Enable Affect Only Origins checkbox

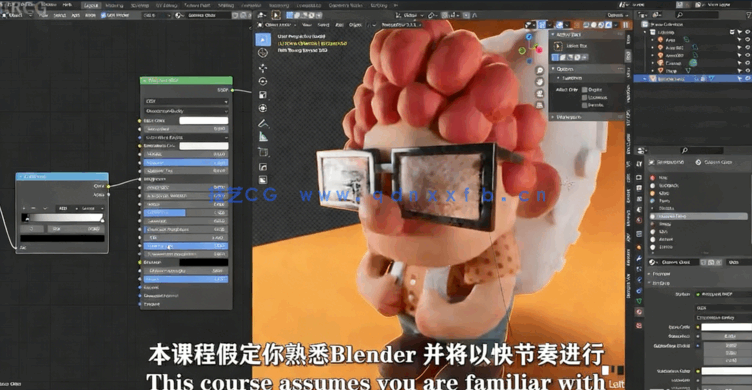pyautogui.click(x=585, y=90)
